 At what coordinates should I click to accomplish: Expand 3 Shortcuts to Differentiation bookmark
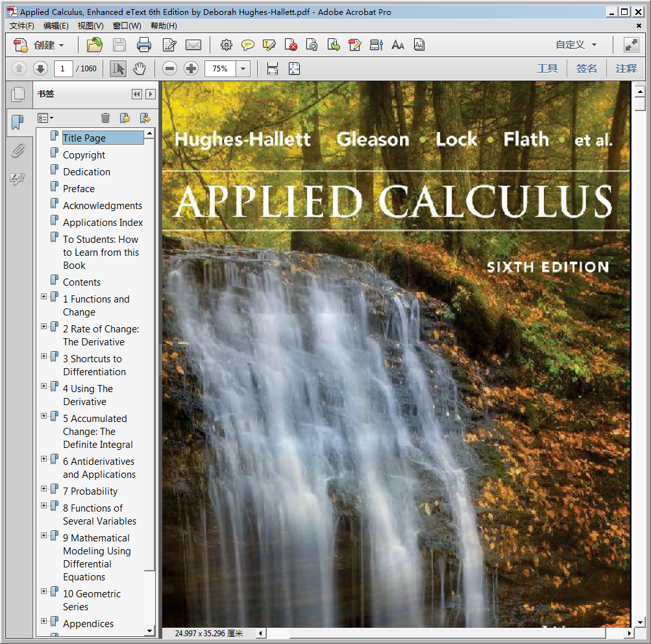pyautogui.click(x=43, y=356)
